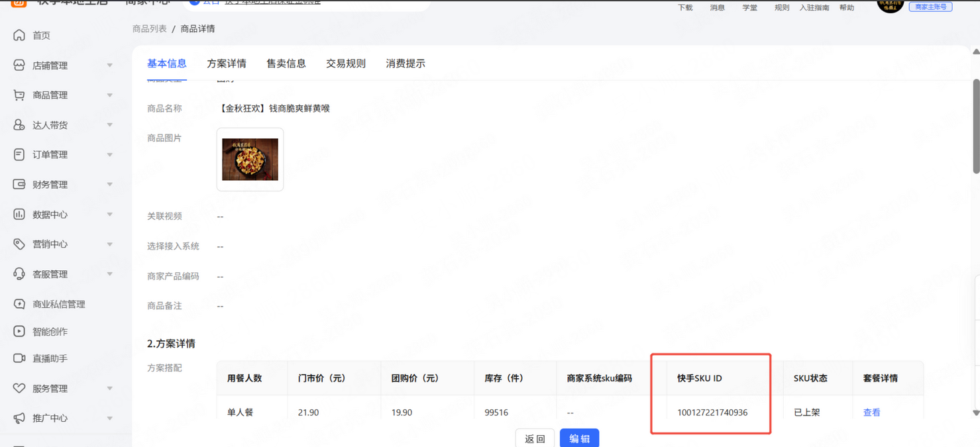Click the 营销中心 tag icon
This screenshot has width=980, height=447.
click(x=19, y=244)
